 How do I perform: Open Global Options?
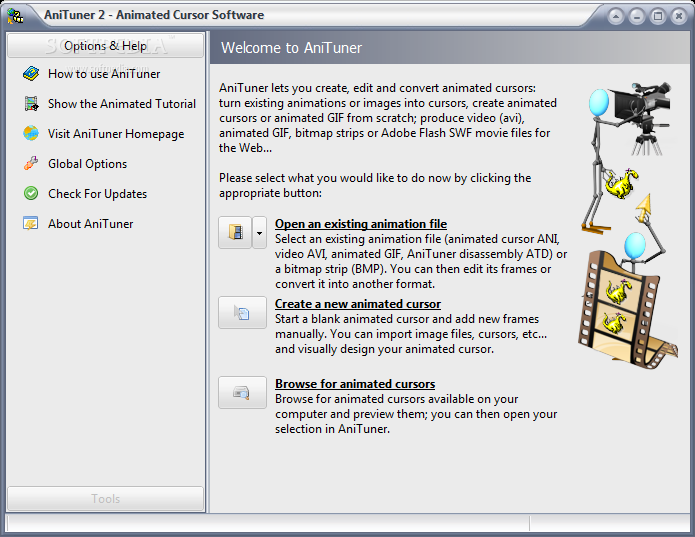[87, 164]
